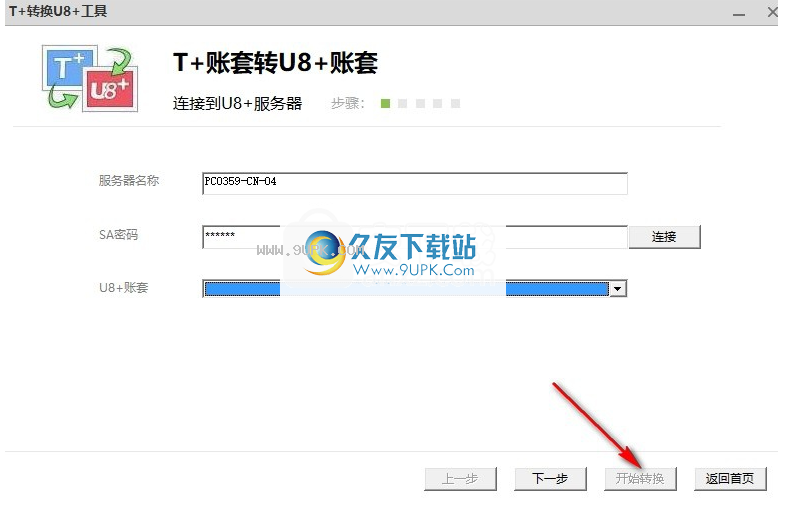Proceed with the 下一步 button

coord(550,479)
